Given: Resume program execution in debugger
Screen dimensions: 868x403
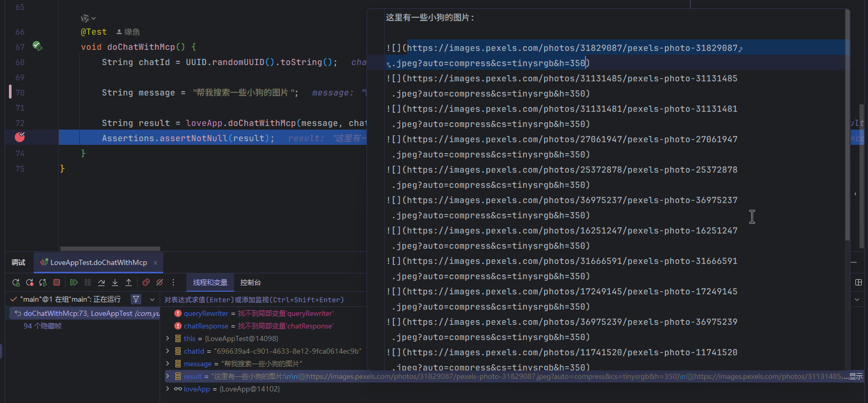Looking at the screenshot, I should click(74, 282).
